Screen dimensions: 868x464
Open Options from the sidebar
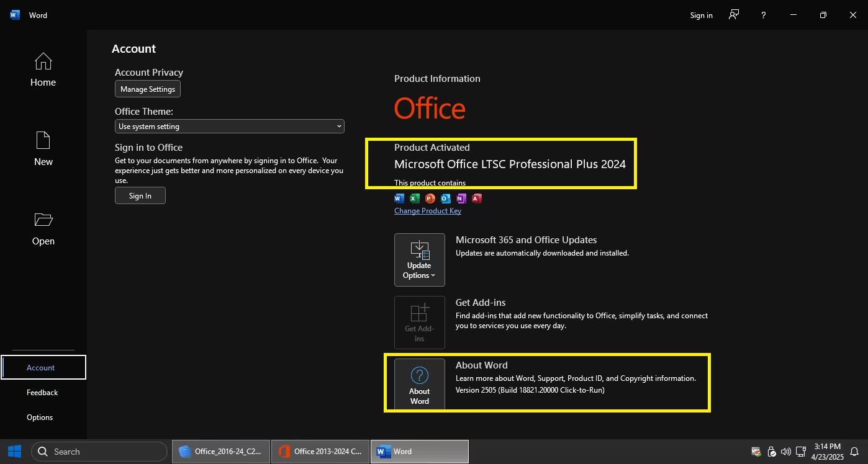[x=40, y=417]
